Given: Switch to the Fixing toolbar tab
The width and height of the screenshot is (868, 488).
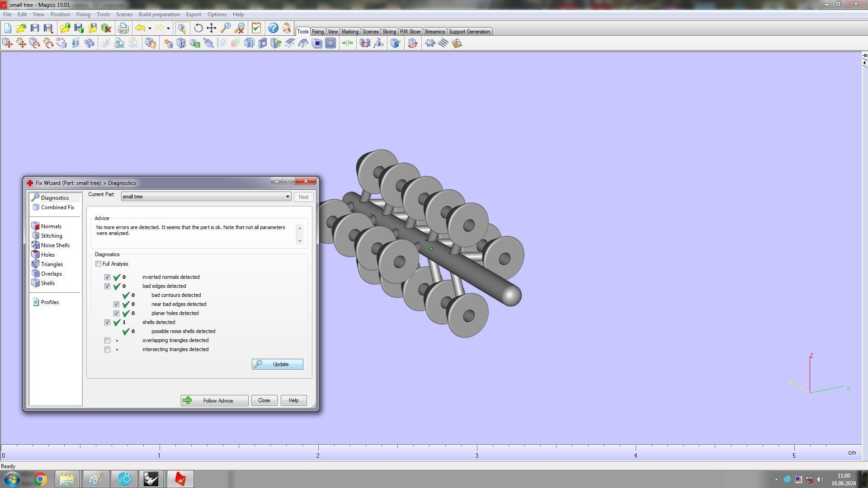Looking at the screenshot, I should [318, 32].
